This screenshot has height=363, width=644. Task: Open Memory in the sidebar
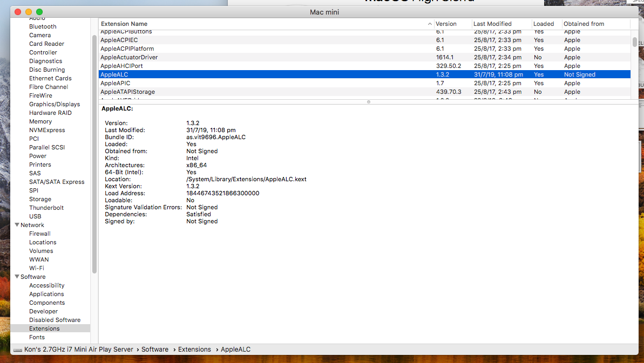point(40,121)
